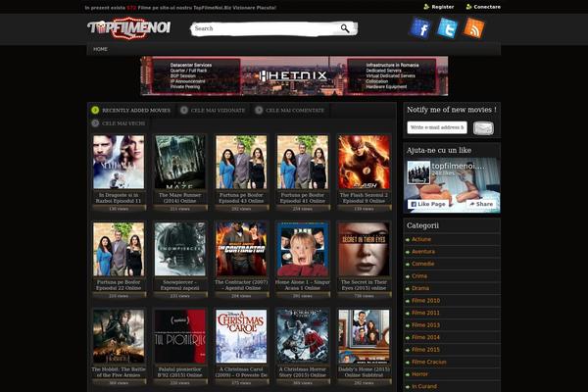The image size is (588, 392).
Task: Open the Crima category
Action: (419, 276)
